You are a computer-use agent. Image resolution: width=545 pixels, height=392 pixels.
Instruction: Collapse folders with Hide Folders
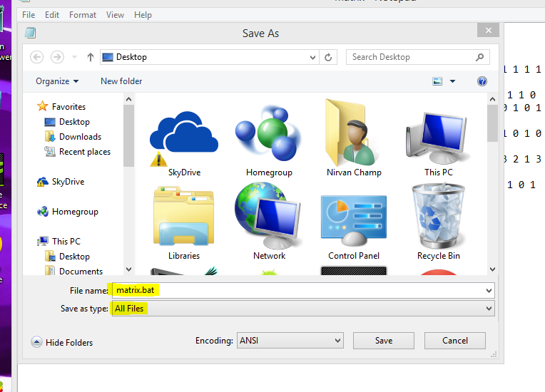point(62,342)
